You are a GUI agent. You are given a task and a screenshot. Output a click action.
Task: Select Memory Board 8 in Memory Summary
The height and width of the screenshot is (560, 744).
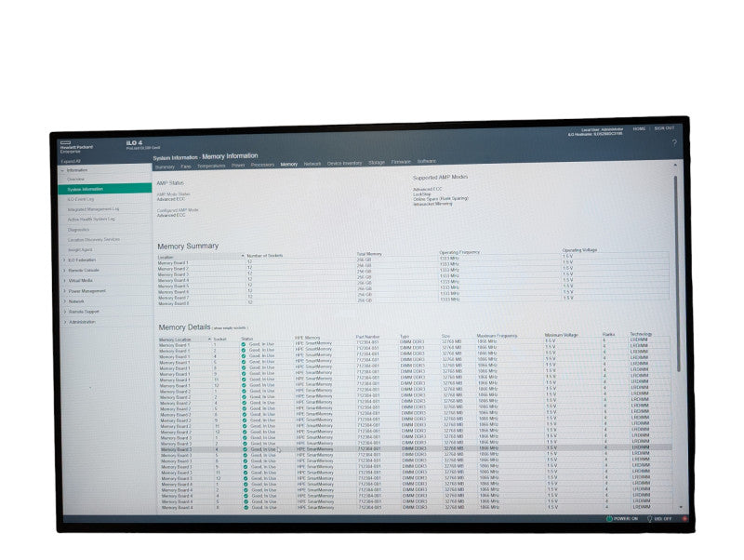pos(173,304)
